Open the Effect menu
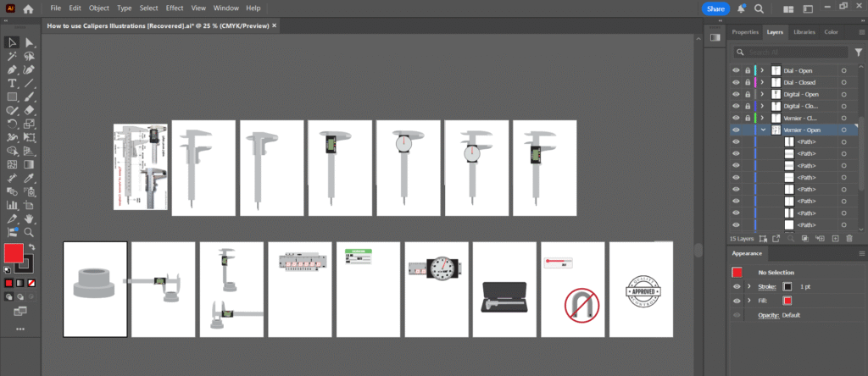The height and width of the screenshot is (376, 868). [175, 8]
